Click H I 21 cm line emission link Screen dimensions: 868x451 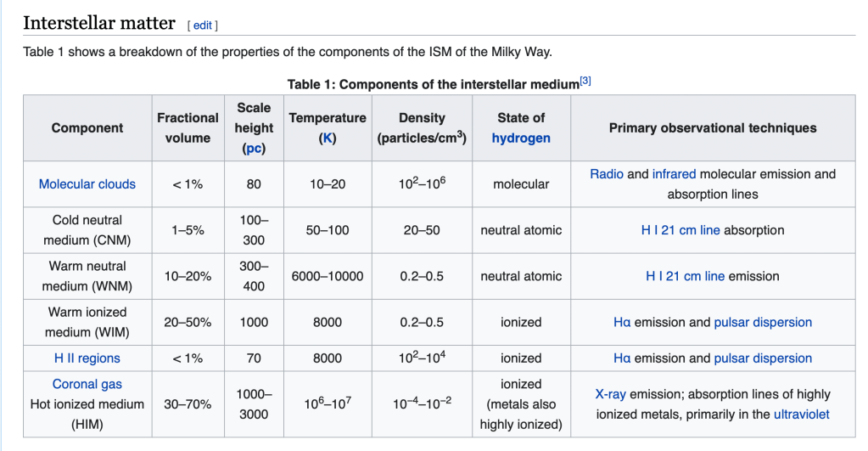click(686, 276)
